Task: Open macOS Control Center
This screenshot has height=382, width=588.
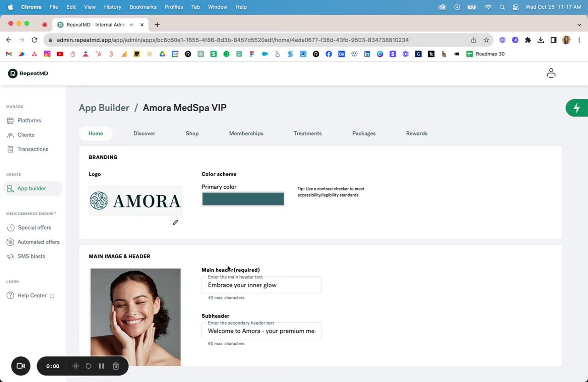Action: point(515,7)
